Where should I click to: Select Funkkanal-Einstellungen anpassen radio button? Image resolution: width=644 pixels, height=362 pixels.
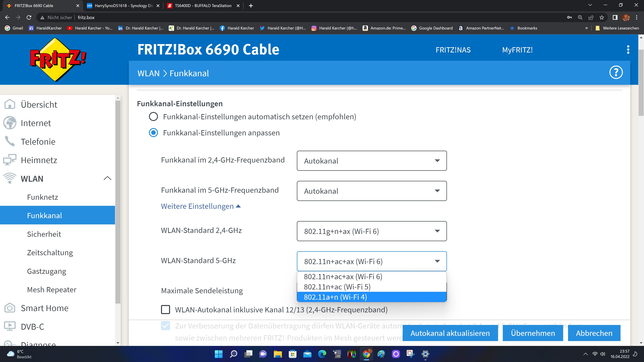click(153, 133)
